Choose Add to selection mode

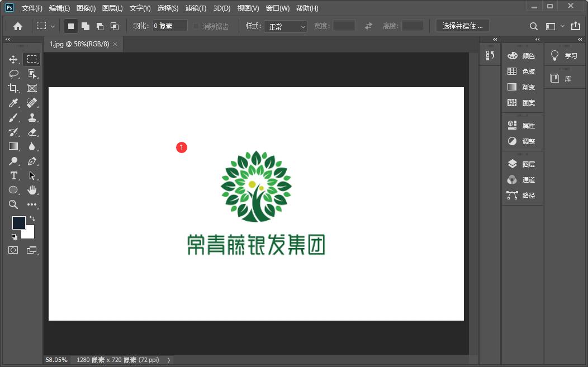[86, 26]
